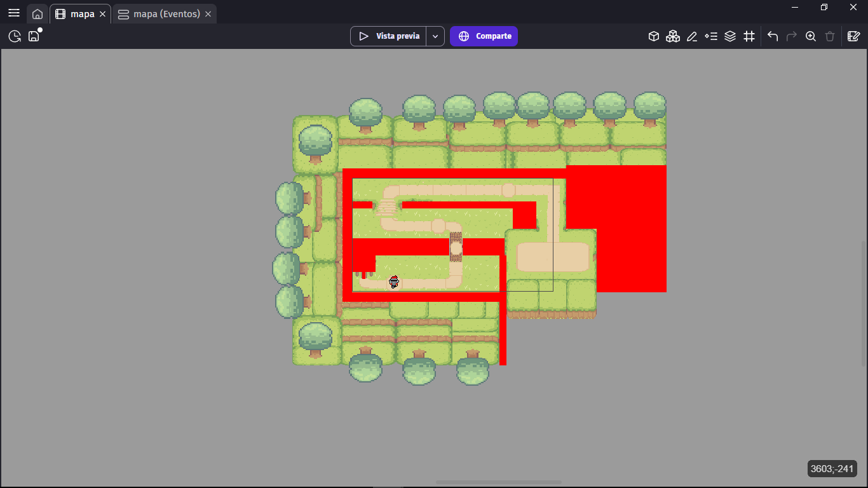This screenshot has width=868, height=488.
Task: Select the stone stairs on the path
Action: coord(387,207)
